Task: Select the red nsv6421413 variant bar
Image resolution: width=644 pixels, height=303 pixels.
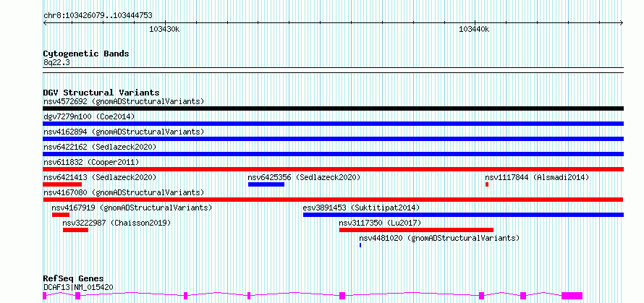Action: (62, 184)
